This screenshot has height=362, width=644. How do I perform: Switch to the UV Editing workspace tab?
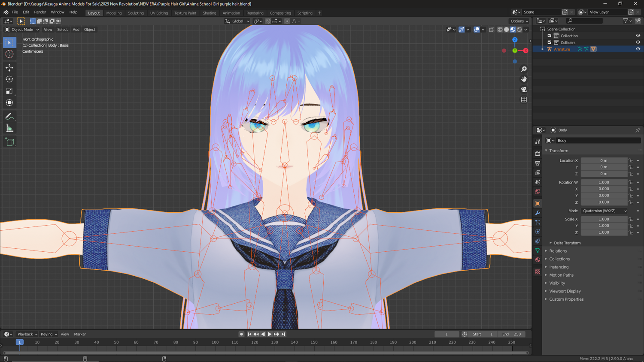(159, 13)
